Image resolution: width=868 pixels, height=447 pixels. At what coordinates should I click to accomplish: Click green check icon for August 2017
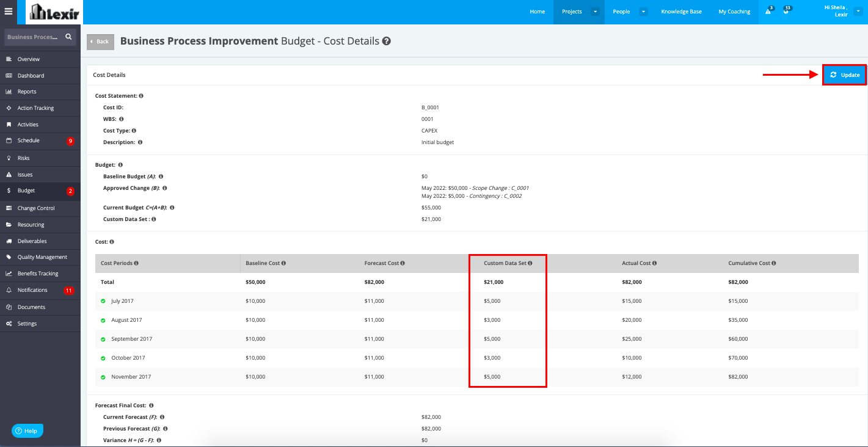(x=103, y=320)
